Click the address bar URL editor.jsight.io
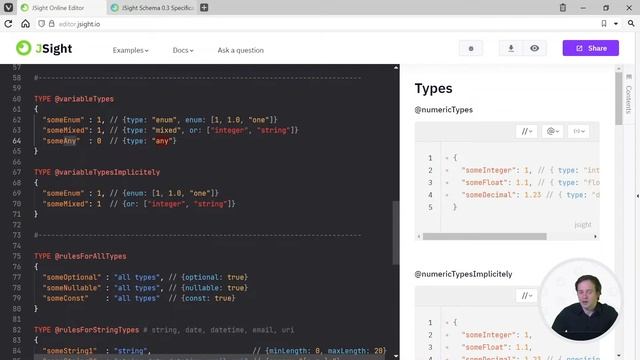The height and width of the screenshot is (360, 640). coord(80,24)
